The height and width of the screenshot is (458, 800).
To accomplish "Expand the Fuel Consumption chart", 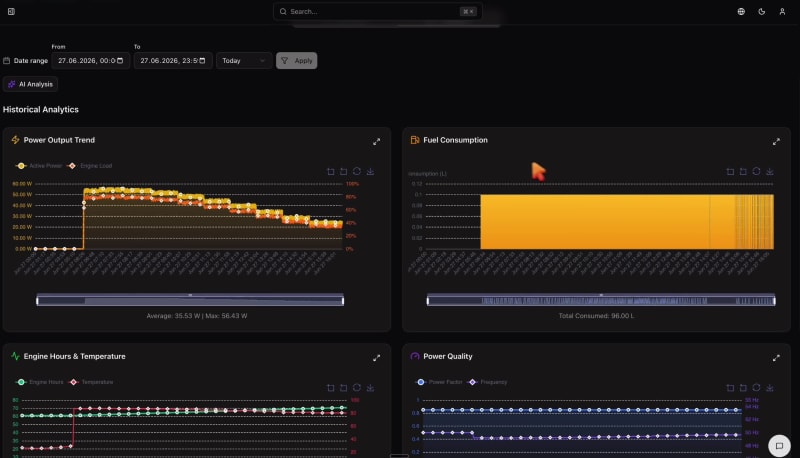I will click(776, 142).
